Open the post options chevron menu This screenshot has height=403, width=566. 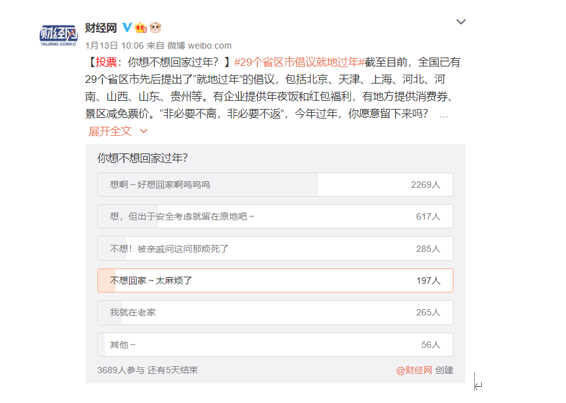[x=461, y=22]
